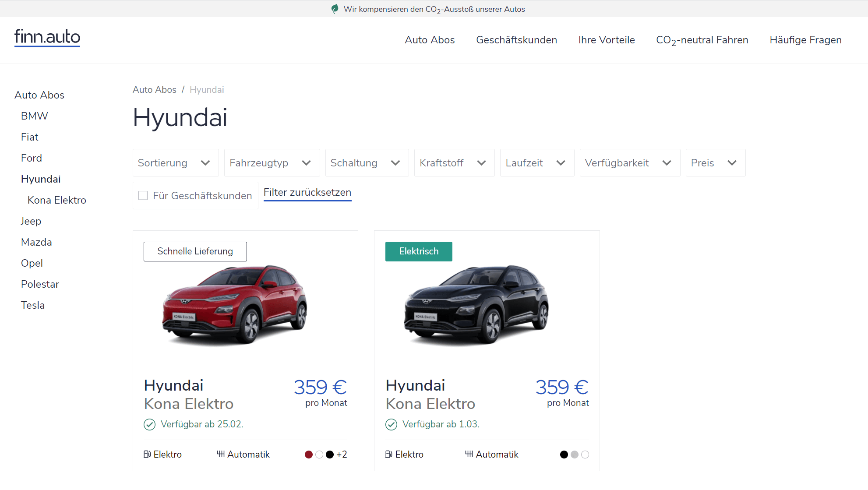Image resolution: width=868 pixels, height=490 pixels.
Task: Open Auto Abos in top navigation
Action: coord(430,40)
